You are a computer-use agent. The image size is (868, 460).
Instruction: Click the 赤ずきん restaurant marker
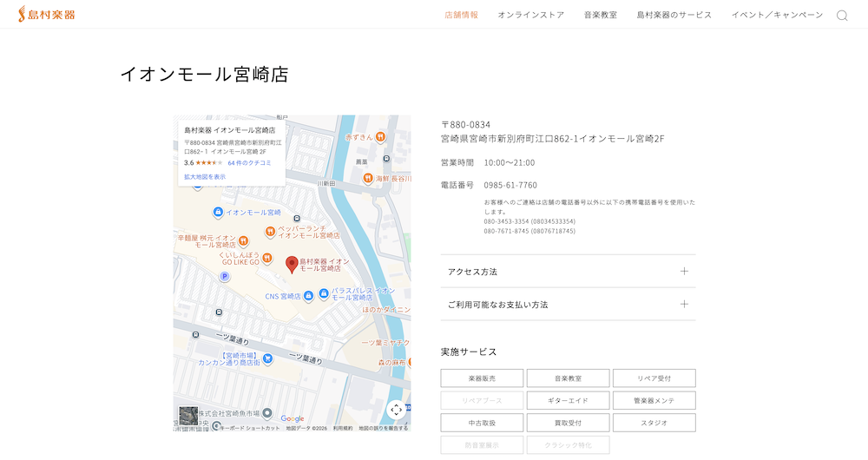(380, 137)
